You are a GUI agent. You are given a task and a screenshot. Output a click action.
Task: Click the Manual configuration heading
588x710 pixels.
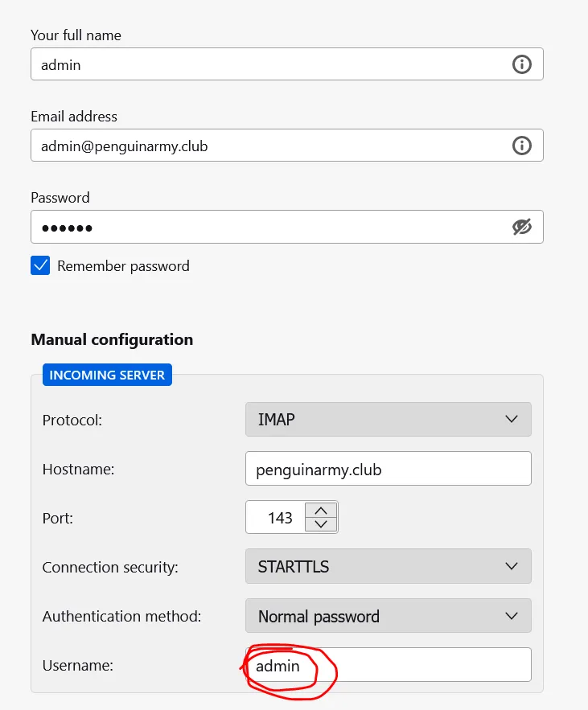112,339
